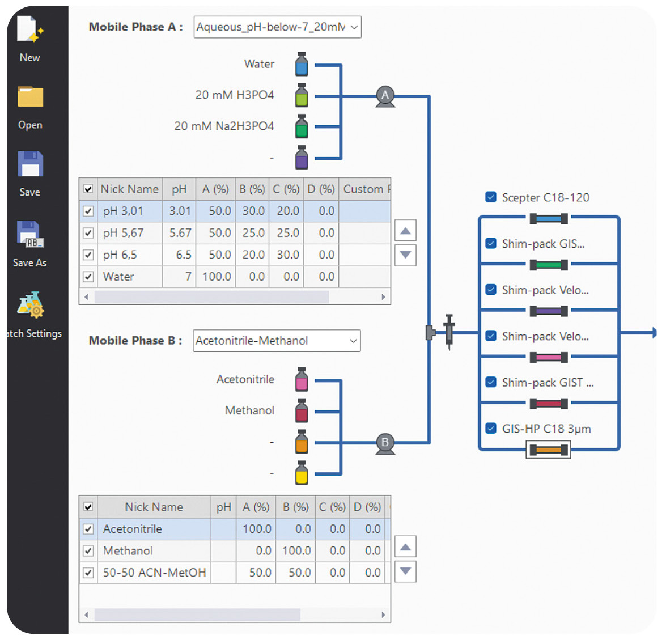Viewport: 666px width, 644px height.
Task: Move Mobile Phase A row up with arrow
Action: (x=405, y=231)
